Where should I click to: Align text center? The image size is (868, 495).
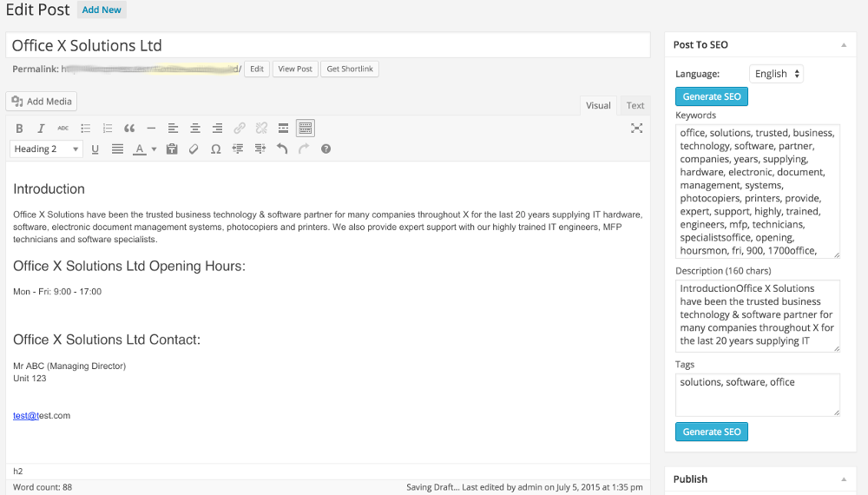tap(195, 129)
